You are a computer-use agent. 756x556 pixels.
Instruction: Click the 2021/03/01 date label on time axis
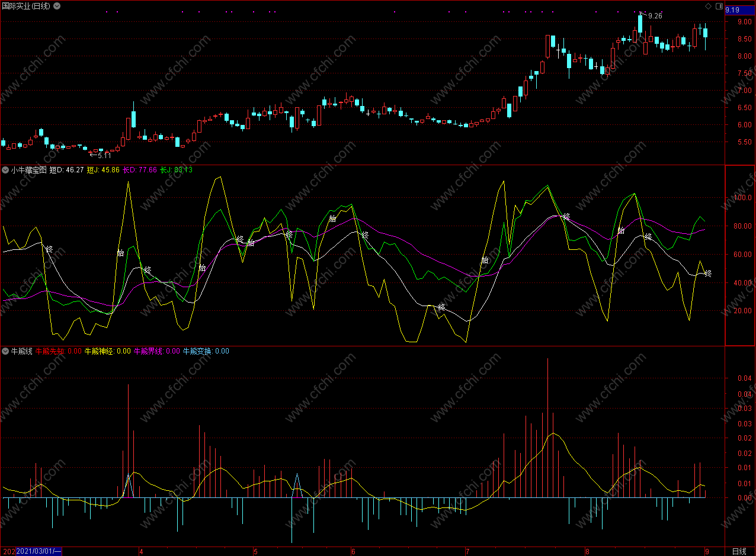point(39,551)
